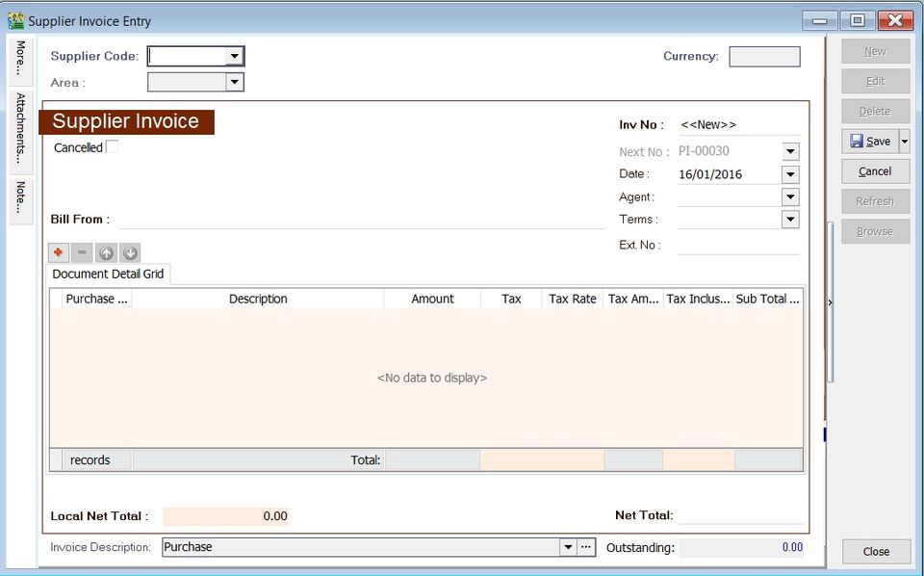Save the supplier invoice
The image size is (924, 576).
872,141
